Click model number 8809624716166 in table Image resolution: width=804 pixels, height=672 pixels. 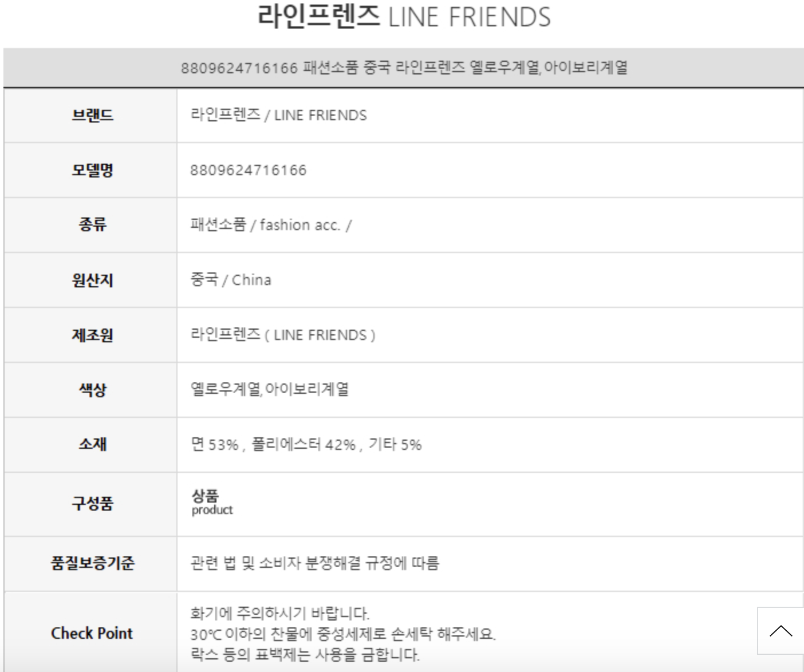pos(249,170)
